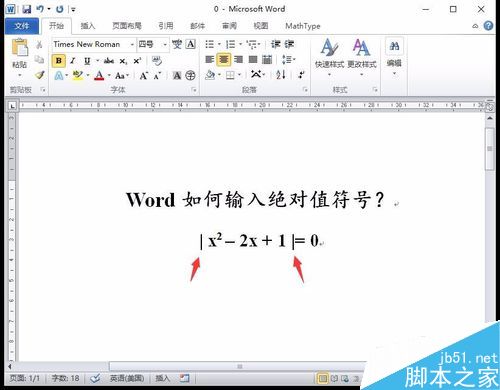500x390 pixels.
Task: Click the Sort A-Z icon
Action: pyautogui.click(x=281, y=75)
